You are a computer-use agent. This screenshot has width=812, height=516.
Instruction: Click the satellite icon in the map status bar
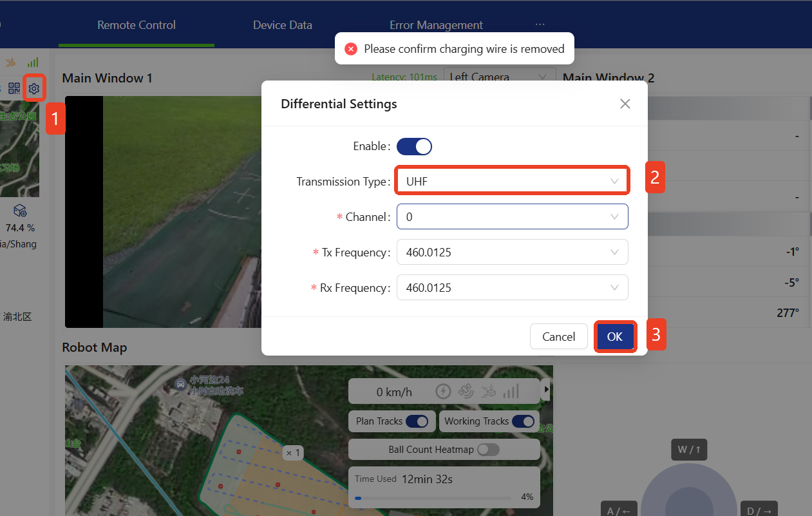click(x=466, y=391)
